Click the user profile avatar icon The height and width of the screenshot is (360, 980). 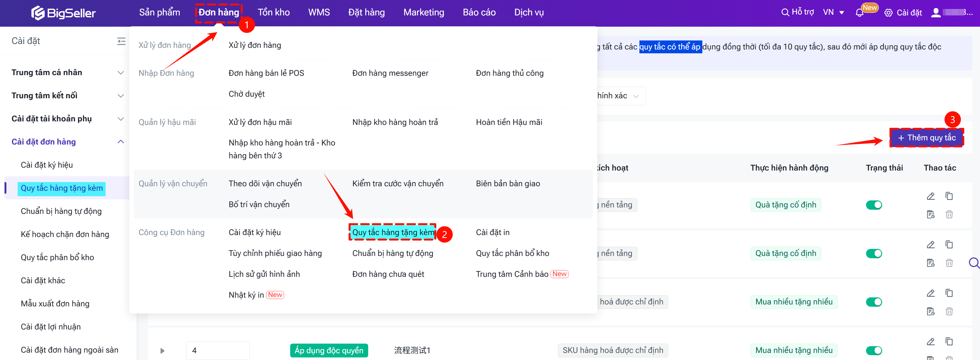coord(935,13)
